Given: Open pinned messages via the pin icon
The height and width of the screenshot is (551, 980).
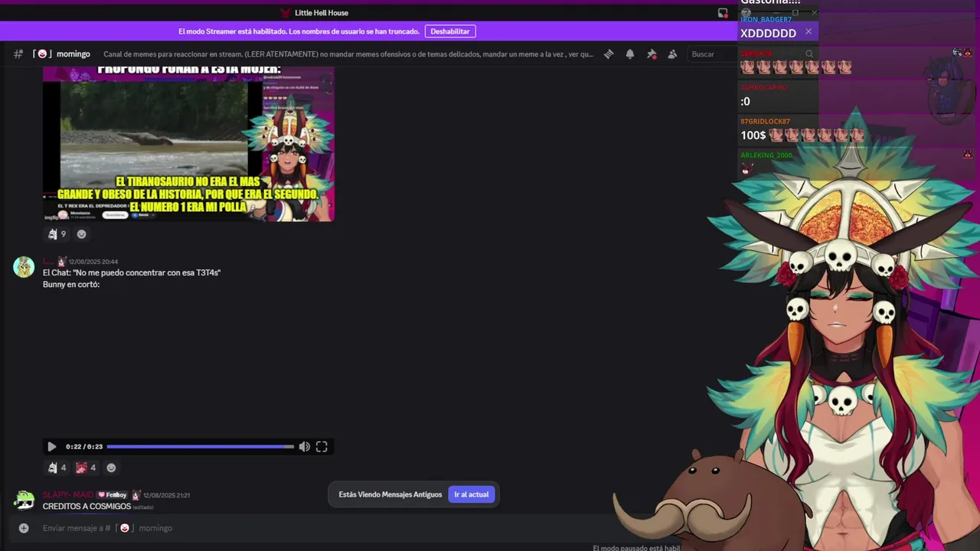Looking at the screenshot, I should pos(652,54).
